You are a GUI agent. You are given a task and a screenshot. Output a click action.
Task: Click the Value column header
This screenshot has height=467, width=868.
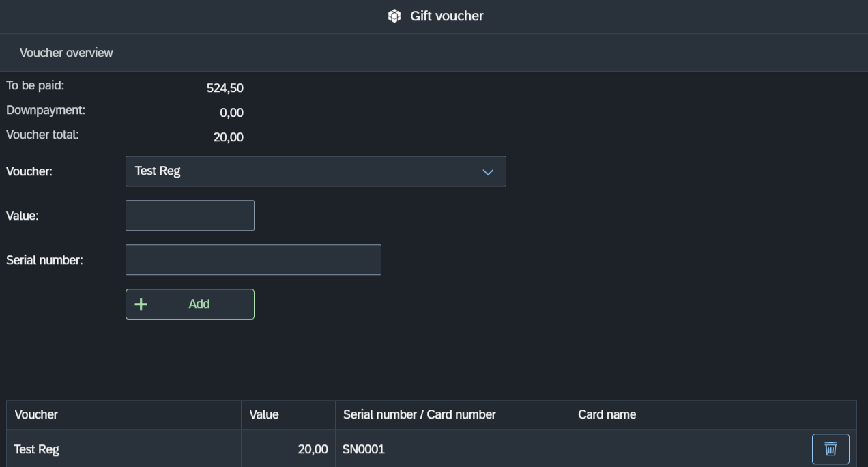click(x=264, y=414)
